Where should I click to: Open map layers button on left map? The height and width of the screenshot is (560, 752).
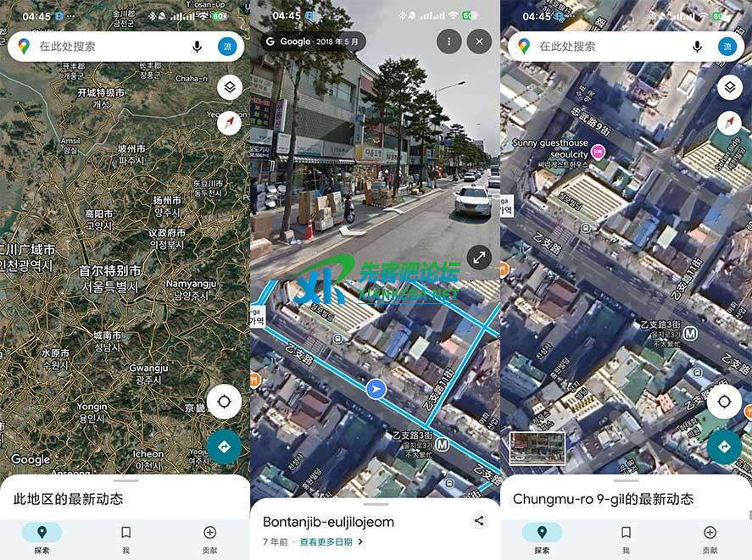(229, 87)
